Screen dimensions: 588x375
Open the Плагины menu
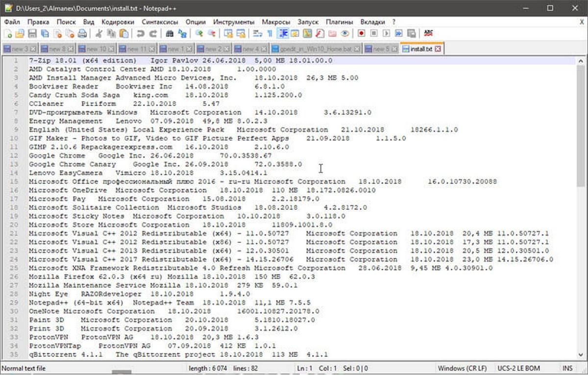click(x=340, y=22)
